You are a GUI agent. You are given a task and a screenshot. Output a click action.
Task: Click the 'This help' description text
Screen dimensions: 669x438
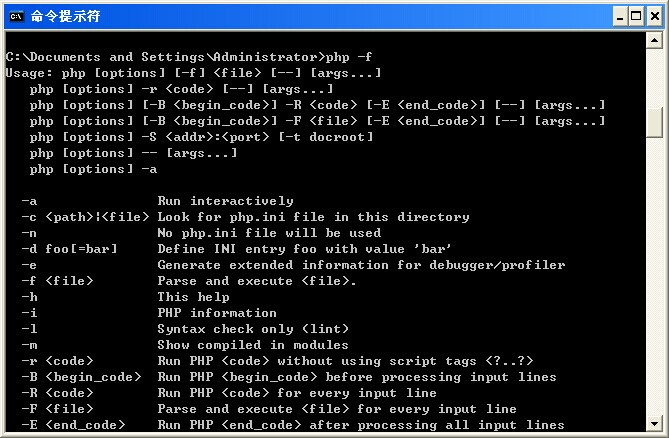(x=193, y=297)
